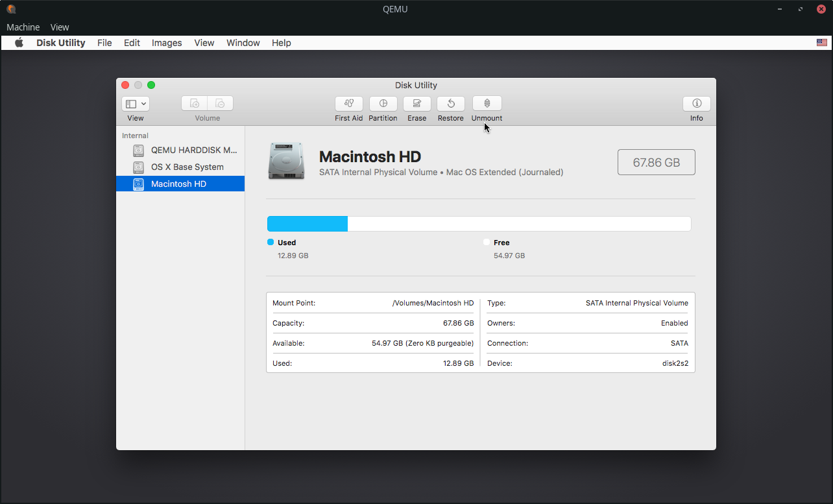Image resolution: width=833 pixels, height=504 pixels.
Task: Open the macOS View menu
Action: pos(204,43)
